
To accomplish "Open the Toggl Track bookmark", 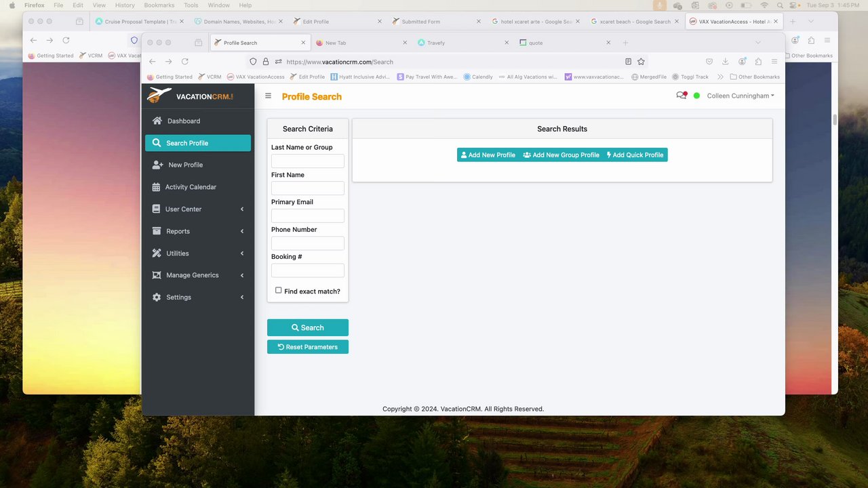I will coord(690,77).
